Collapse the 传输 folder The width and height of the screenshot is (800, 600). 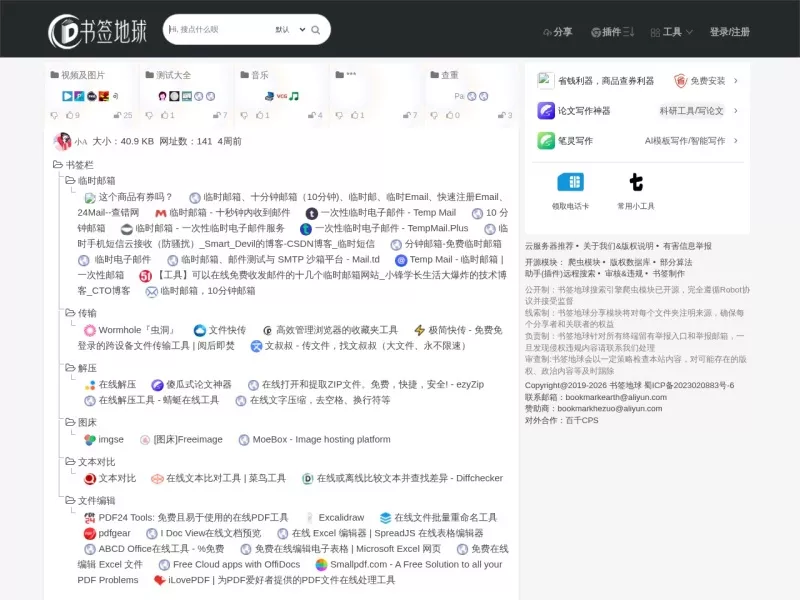point(70,313)
